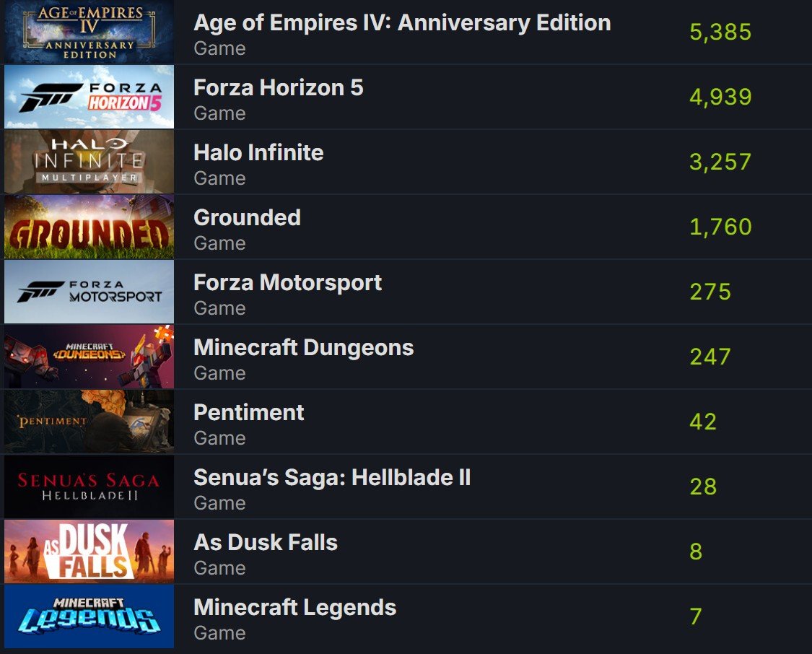The height and width of the screenshot is (654, 812).
Task: Click the 28 players count for Hellblade II
Action: 703,487
